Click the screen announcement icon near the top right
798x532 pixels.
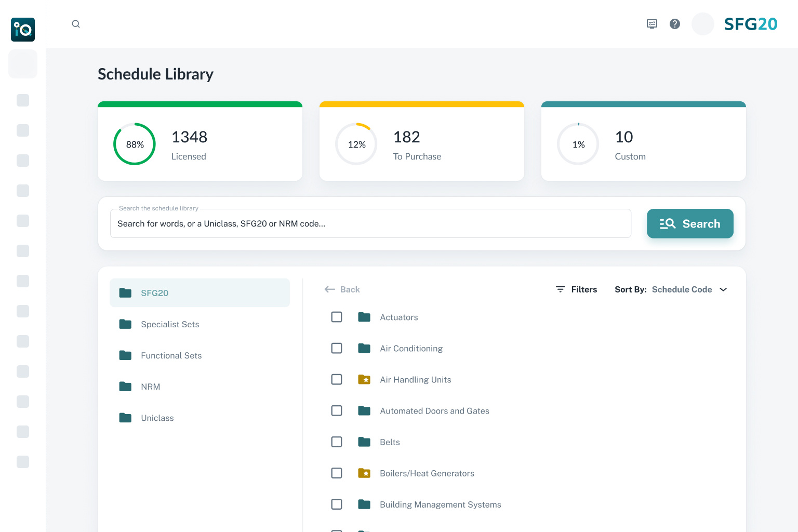coord(651,24)
